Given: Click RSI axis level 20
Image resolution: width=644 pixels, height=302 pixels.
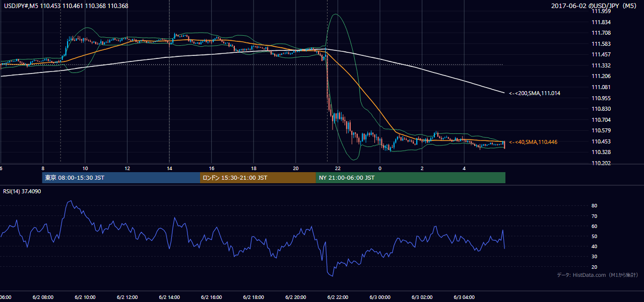Looking at the screenshot, I should click(x=595, y=267).
